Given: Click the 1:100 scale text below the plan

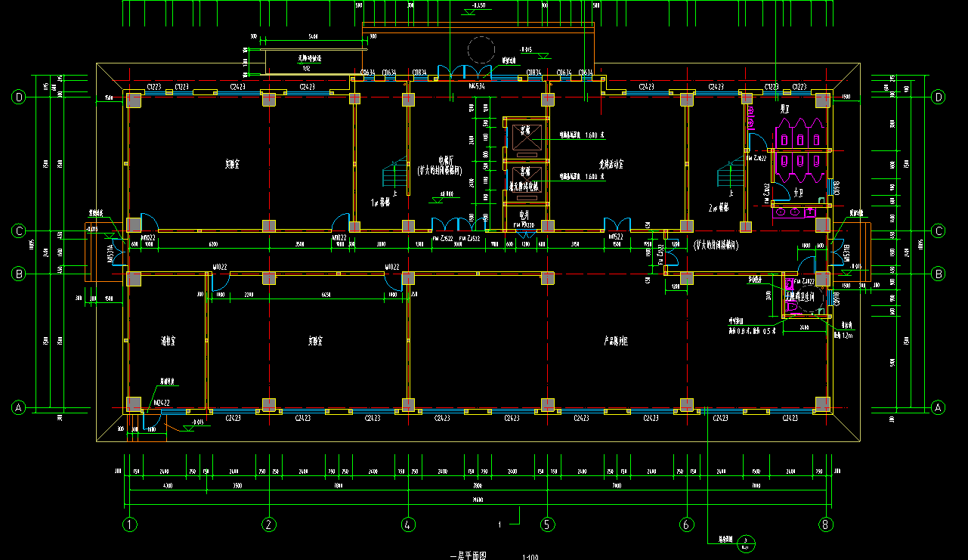Looking at the screenshot, I should pos(530,557).
